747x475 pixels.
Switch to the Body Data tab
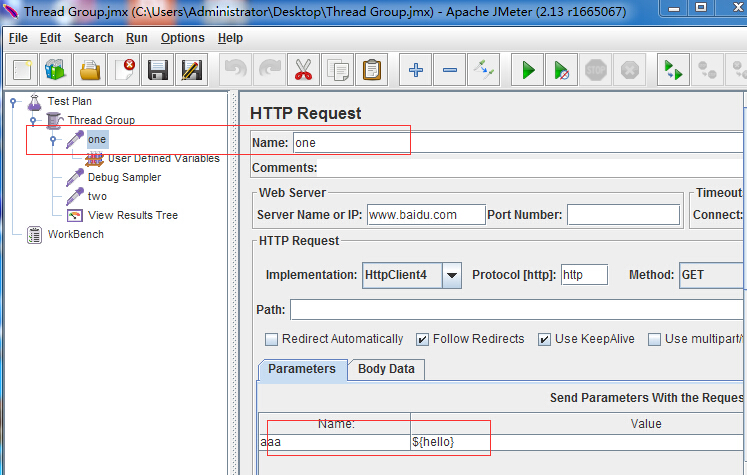386,369
